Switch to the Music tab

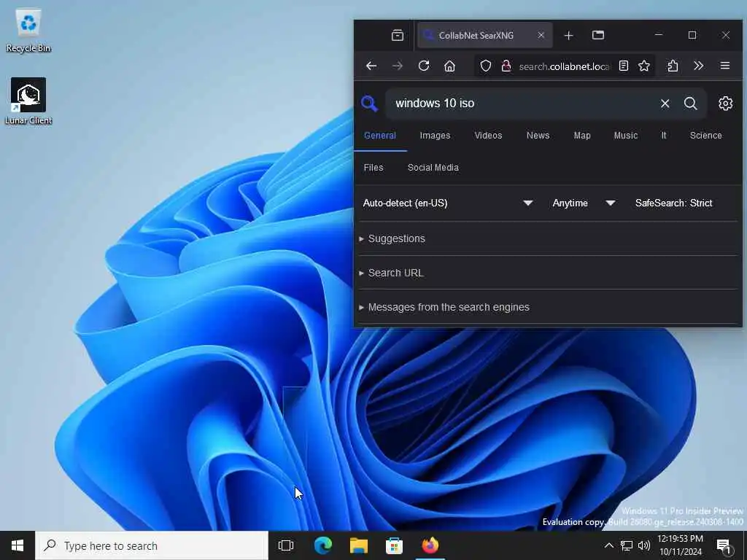pos(625,136)
